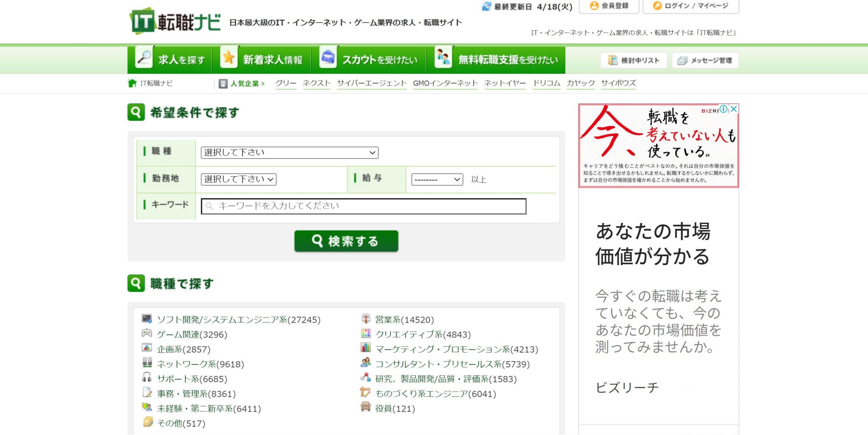Viewport: 868px width, 435px height.
Task: Click the ad info icon on the banner
Action: pos(723,109)
